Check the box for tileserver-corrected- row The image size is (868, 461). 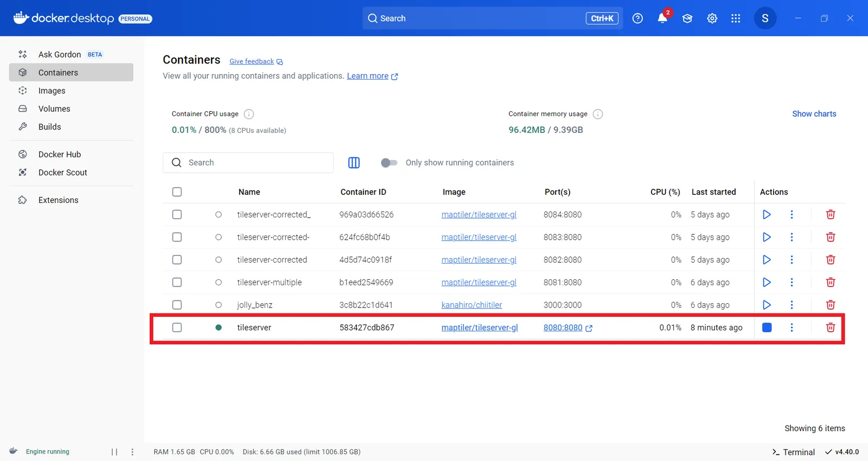click(x=177, y=237)
